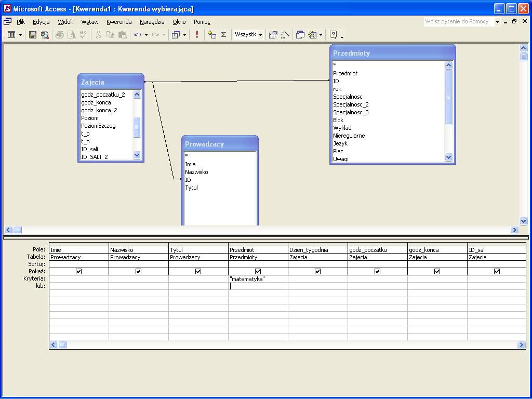Open the Okno menu

(179, 22)
